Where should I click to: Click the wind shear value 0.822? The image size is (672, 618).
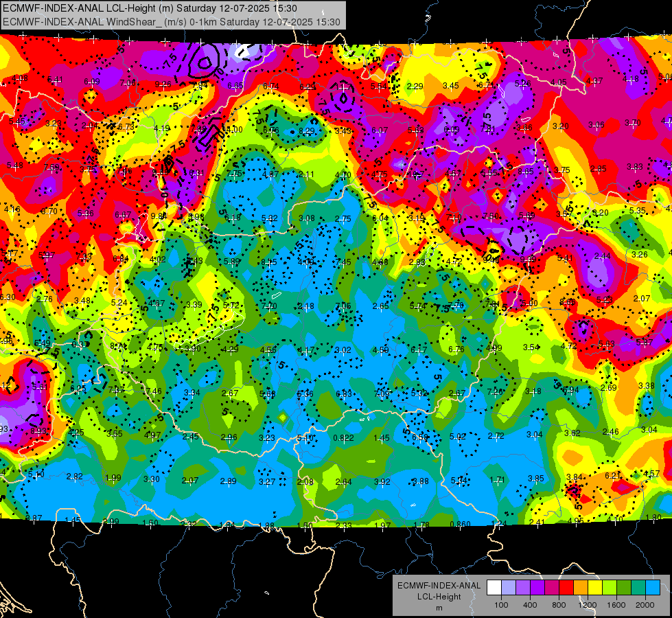(x=344, y=438)
